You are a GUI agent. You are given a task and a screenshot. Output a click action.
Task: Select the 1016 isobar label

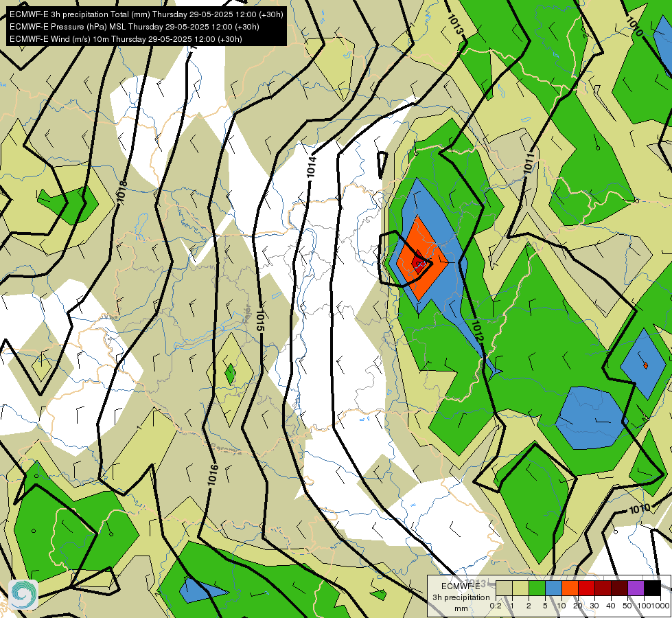tap(213, 475)
